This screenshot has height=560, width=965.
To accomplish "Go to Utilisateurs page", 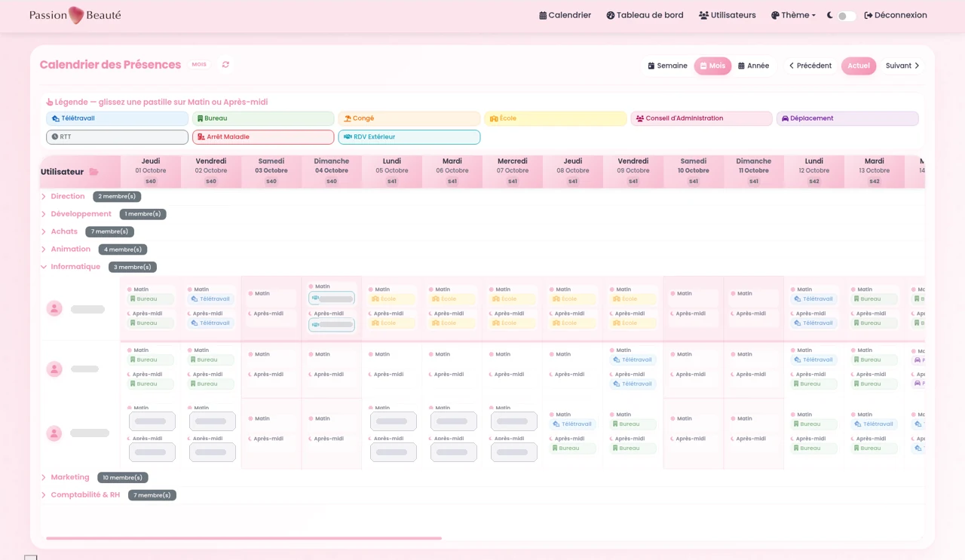I will (x=727, y=15).
